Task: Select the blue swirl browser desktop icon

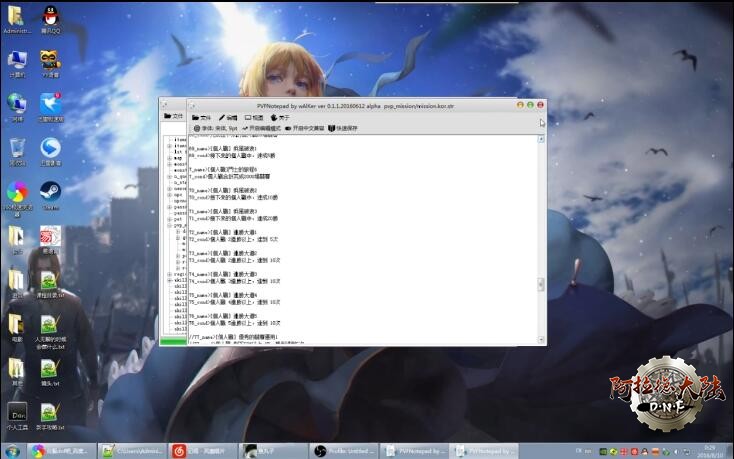Action: pyautogui.click(x=51, y=152)
